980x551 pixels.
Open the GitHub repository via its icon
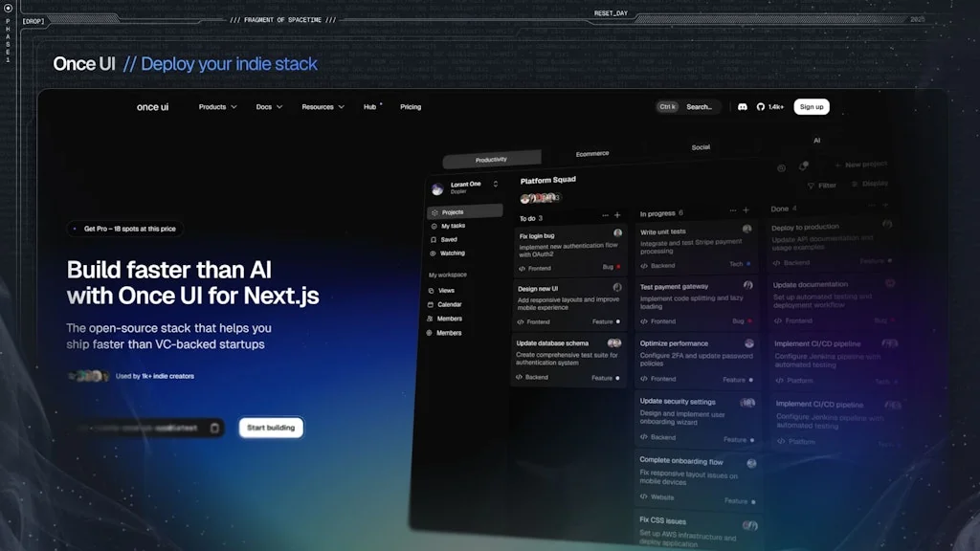coord(761,106)
